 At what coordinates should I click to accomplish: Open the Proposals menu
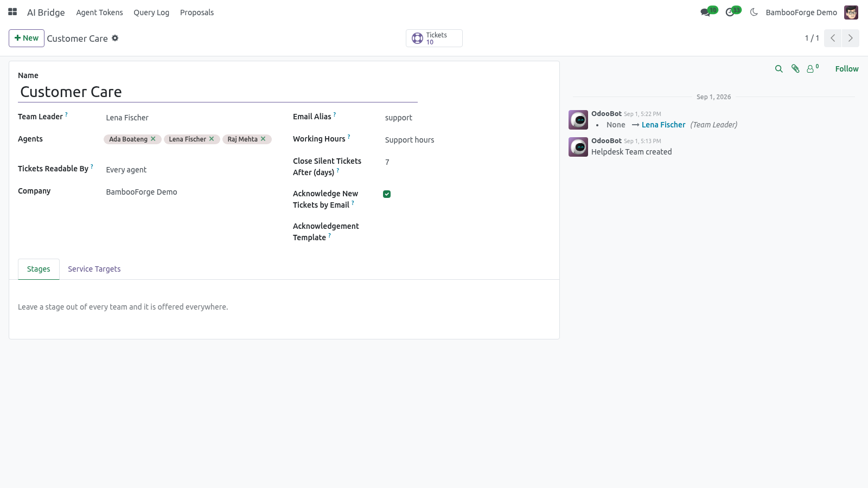[197, 12]
